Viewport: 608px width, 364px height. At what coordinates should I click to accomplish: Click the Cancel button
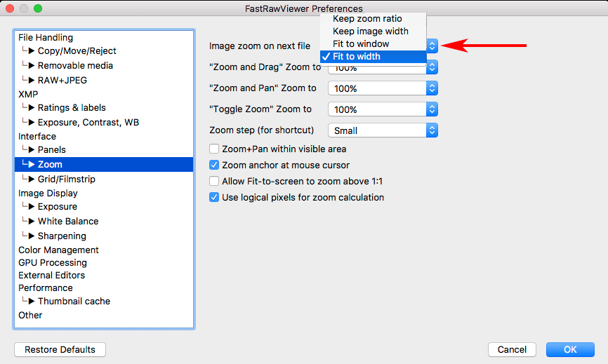click(512, 349)
